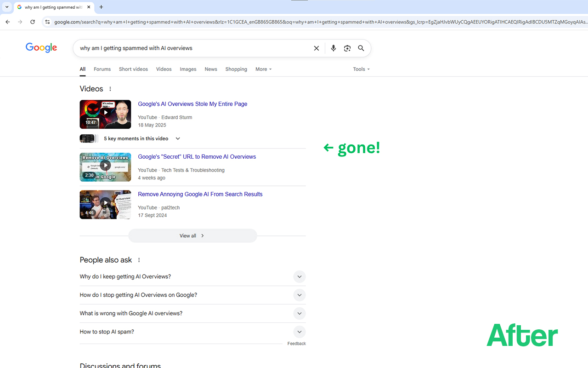Open the People also ask three-dot menu
588x368 pixels.
click(139, 260)
